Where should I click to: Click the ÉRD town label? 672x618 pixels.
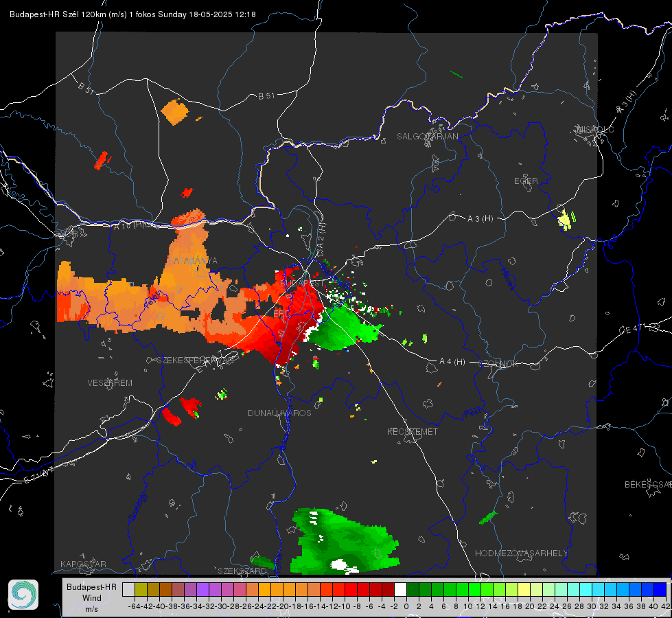[x=281, y=314]
